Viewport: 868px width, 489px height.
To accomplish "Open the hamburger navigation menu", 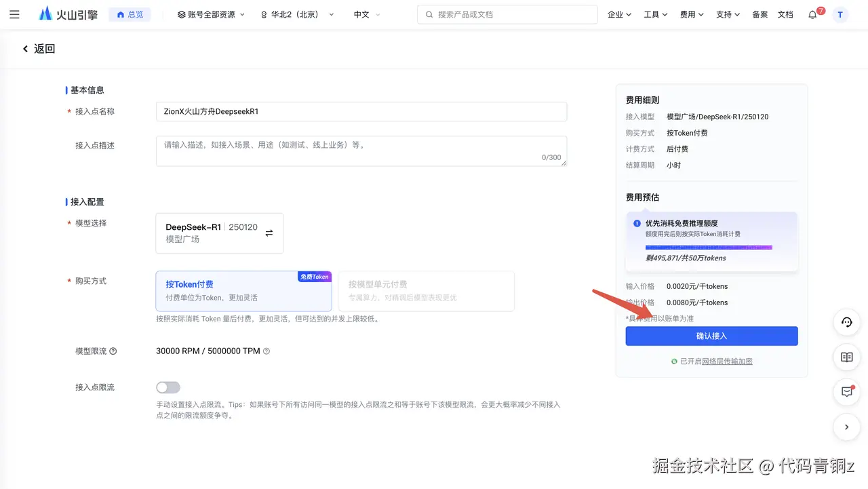I will (x=14, y=14).
